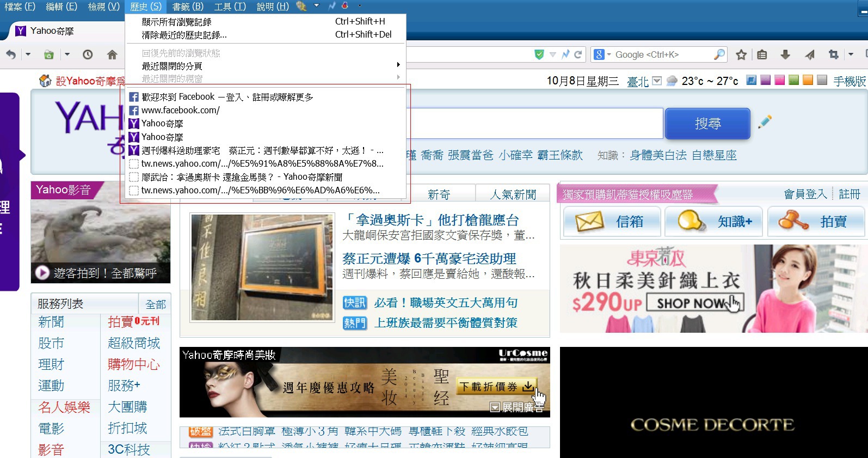Image resolution: width=868 pixels, height=458 pixels.
Task: Open 廖武治：拿過奧斯卡 history entry
Action: pyautogui.click(x=266, y=177)
